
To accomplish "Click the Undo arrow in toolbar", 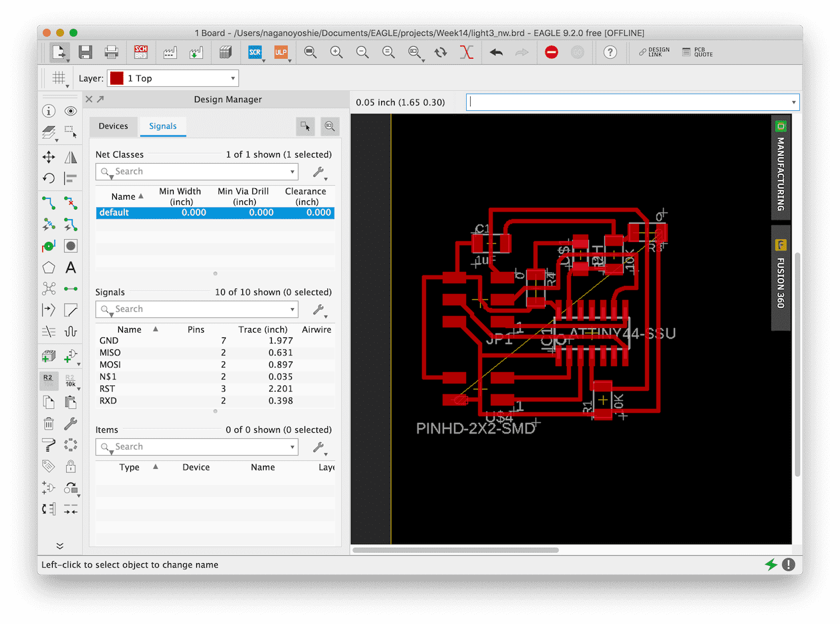I will click(x=496, y=52).
